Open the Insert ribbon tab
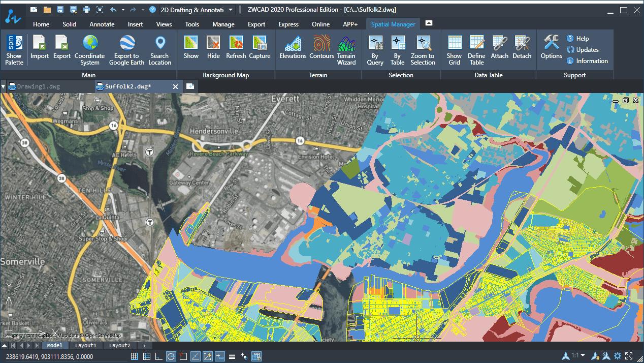644x363 pixels. (x=136, y=24)
